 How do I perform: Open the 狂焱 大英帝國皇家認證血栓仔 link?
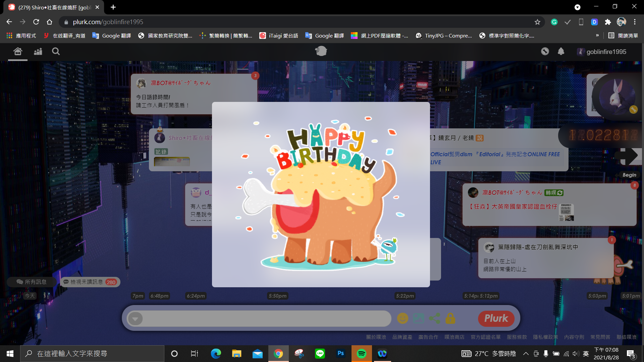tap(513, 206)
